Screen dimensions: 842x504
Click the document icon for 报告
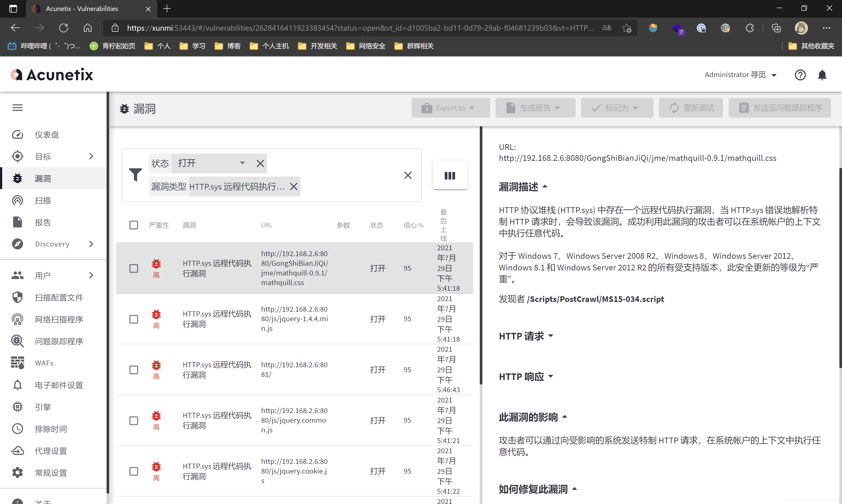click(17, 222)
